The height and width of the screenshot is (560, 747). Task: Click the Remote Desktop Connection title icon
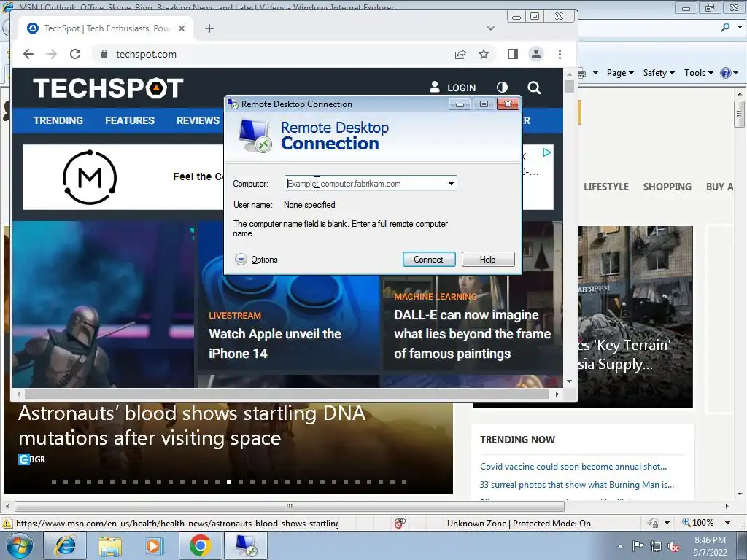233,104
